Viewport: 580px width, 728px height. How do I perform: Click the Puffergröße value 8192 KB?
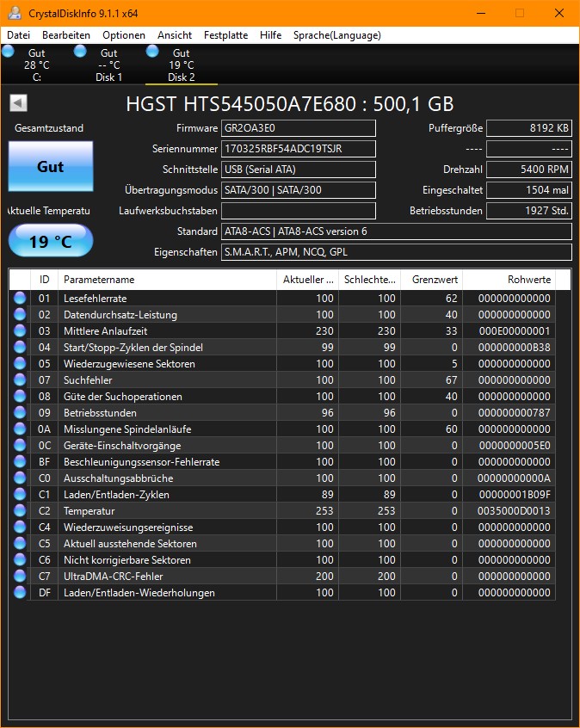click(x=529, y=128)
